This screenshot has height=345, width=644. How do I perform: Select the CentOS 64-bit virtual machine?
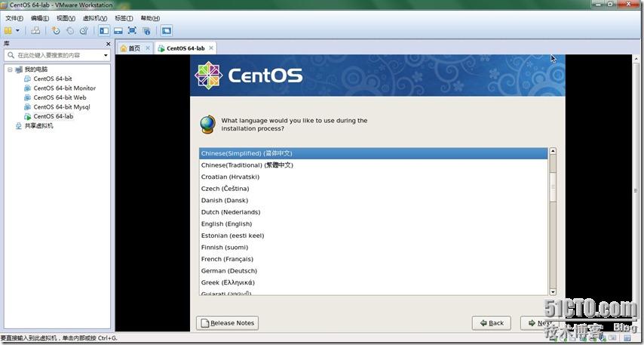pos(53,79)
